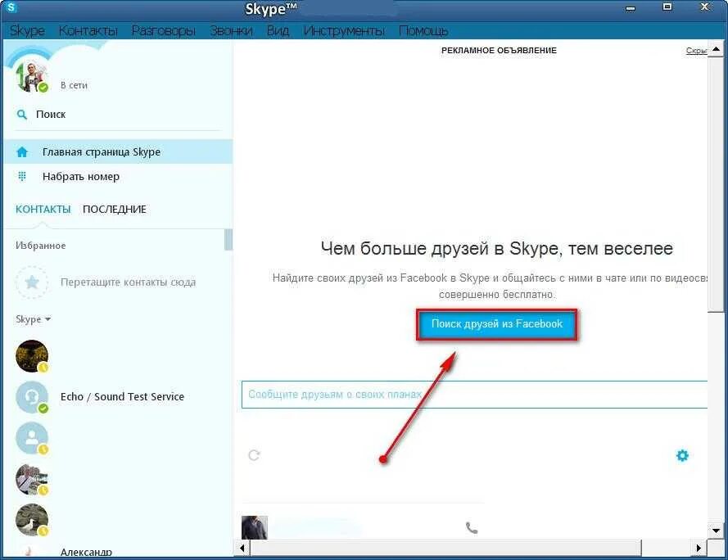This screenshot has width=728, height=560.
Task: Click the home icon for Skype home
Action: click(x=22, y=151)
